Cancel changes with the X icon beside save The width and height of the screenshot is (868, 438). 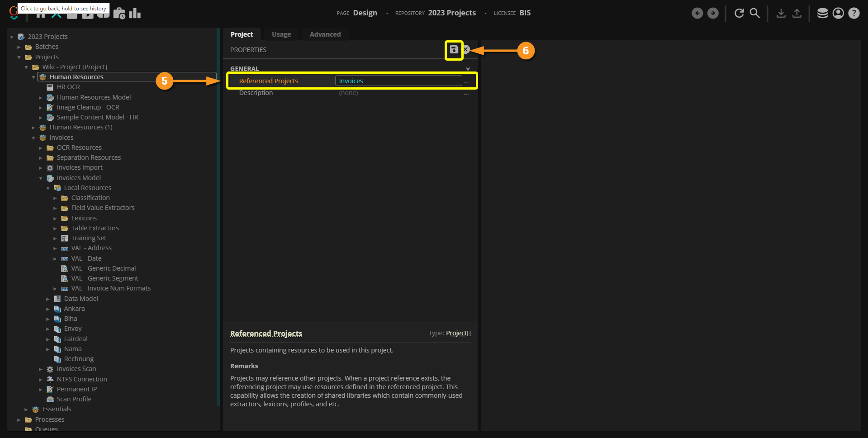(x=466, y=50)
